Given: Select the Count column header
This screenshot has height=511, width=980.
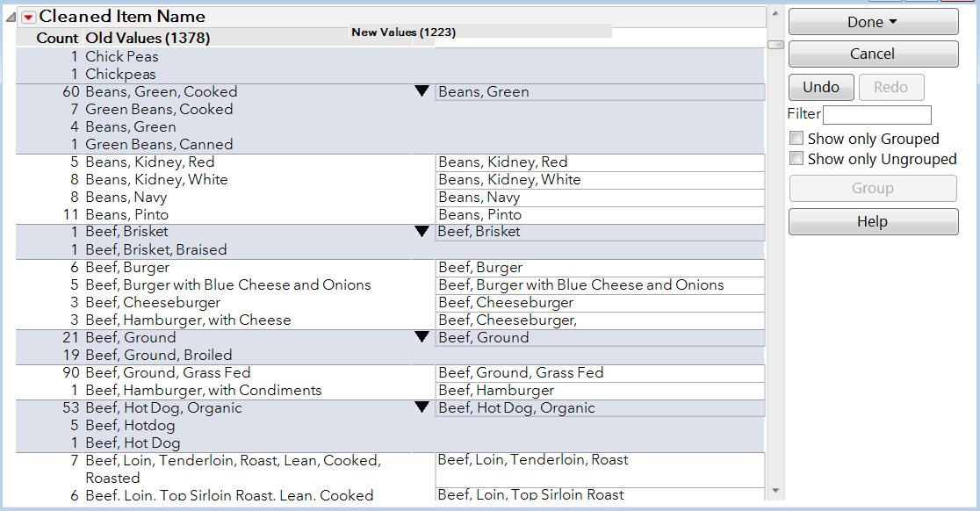Looking at the screenshot, I should tap(58, 38).
